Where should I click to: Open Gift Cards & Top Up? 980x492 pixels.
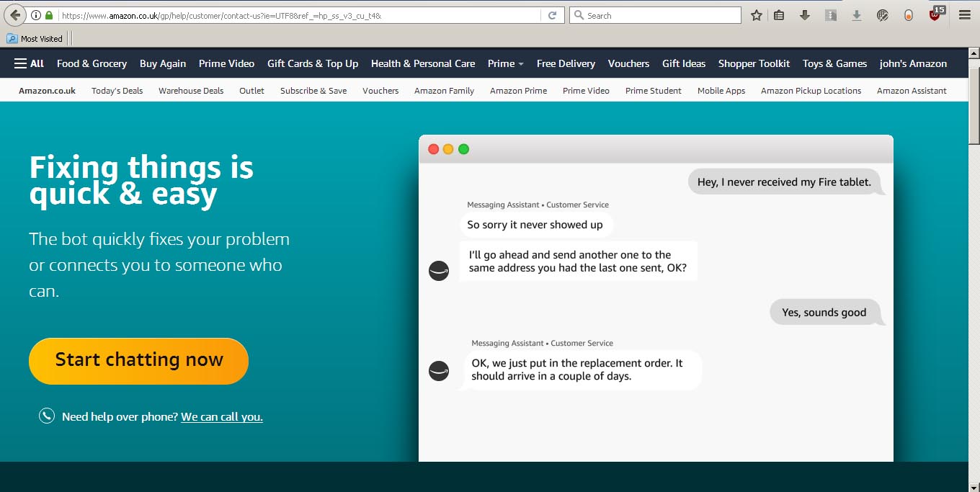(313, 63)
